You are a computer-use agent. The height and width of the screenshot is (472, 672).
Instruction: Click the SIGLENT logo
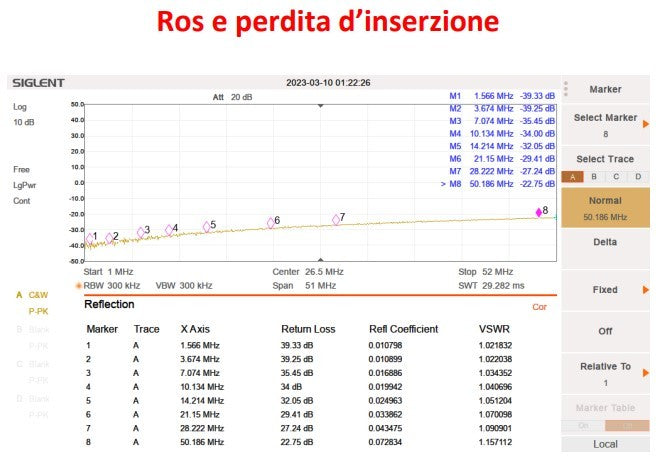pos(36,83)
